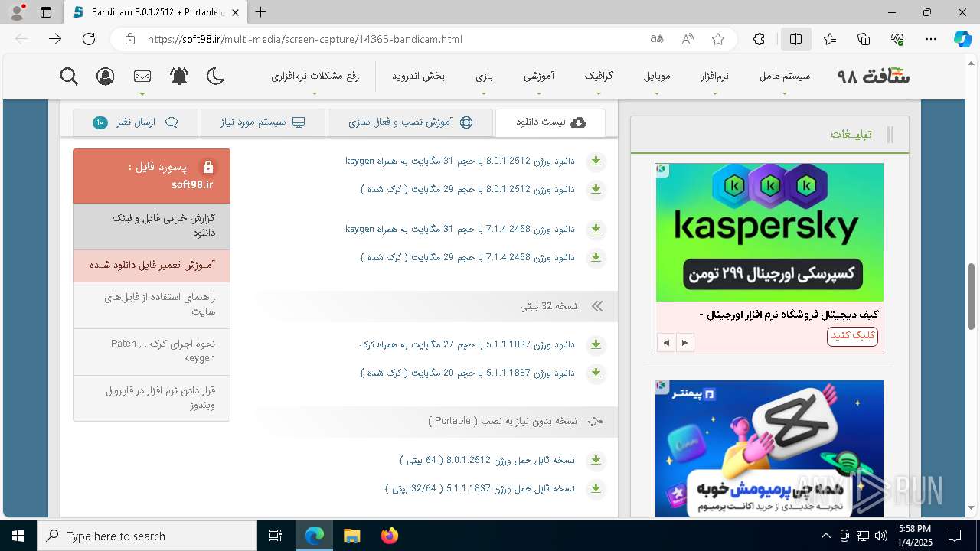This screenshot has height=551, width=980.
Task: Toggle split screen view icon
Action: [796, 39]
